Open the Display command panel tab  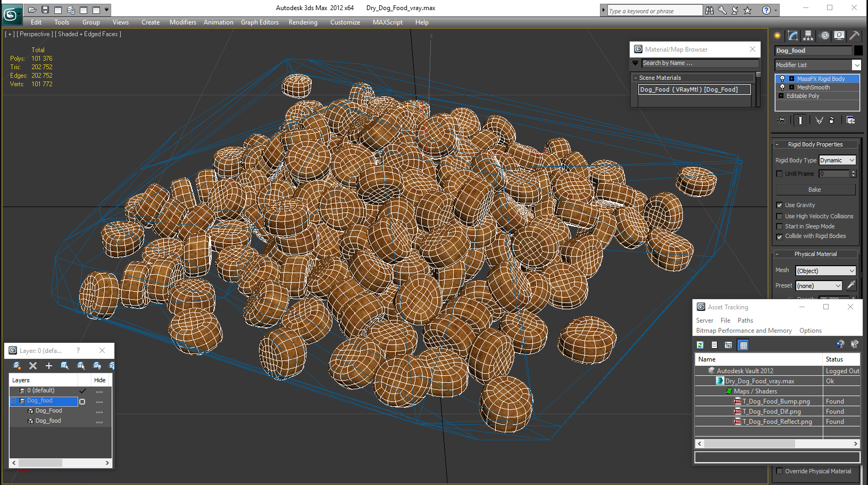839,36
